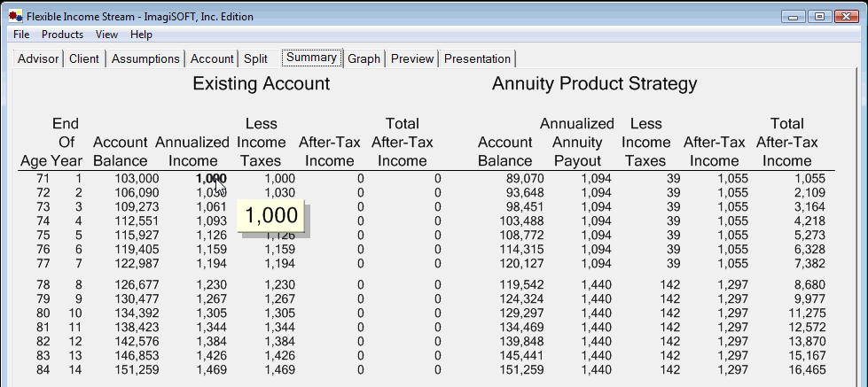The height and width of the screenshot is (387, 868).
Task: Click Existing Account balance 115,927
Action: point(137,235)
